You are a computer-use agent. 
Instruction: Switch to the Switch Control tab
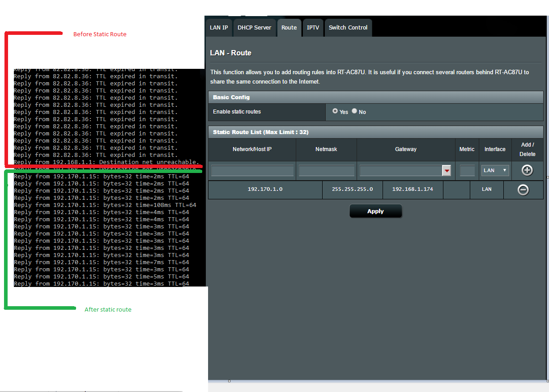348,27
